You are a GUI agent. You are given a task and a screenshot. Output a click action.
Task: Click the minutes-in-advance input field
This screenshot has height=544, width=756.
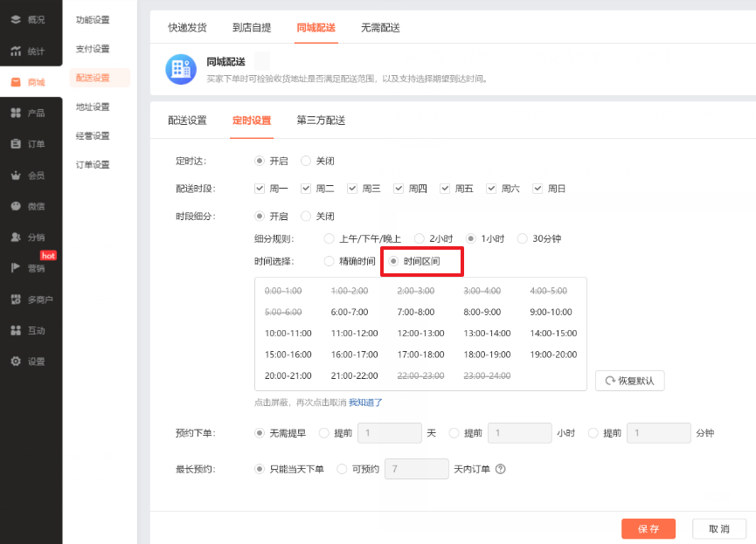659,433
